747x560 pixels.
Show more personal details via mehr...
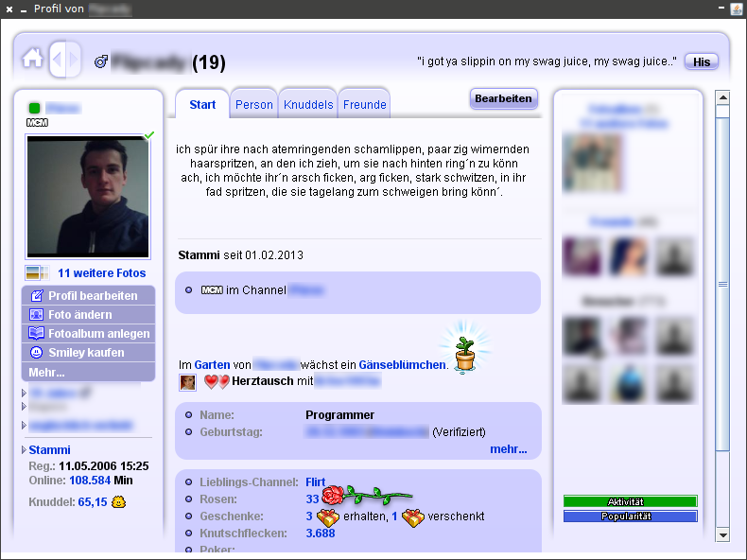[x=509, y=449]
